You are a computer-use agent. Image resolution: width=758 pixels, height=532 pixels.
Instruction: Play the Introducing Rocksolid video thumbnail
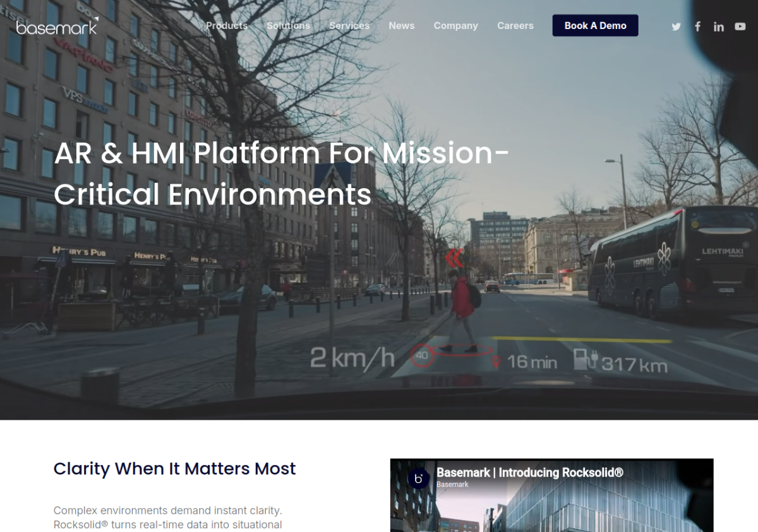(x=551, y=495)
